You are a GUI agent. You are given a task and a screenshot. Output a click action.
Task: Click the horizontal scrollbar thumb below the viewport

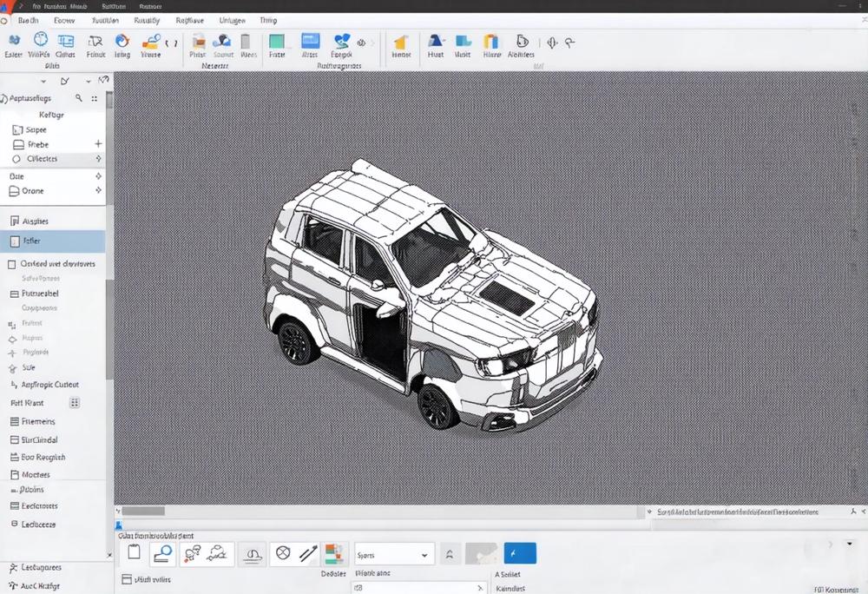(142, 511)
